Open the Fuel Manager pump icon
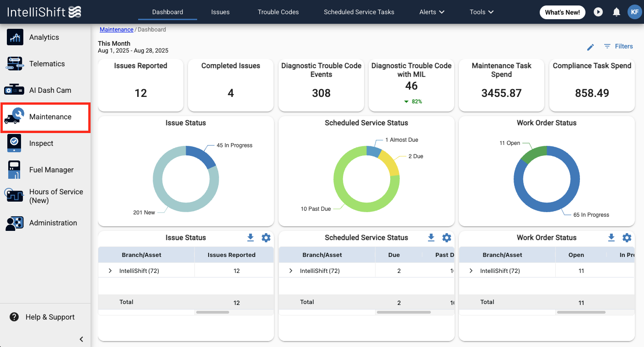The image size is (644, 347). click(x=14, y=170)
